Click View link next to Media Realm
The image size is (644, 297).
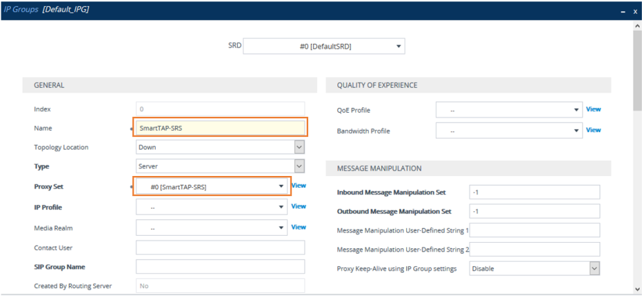click(x=298, y=227)
